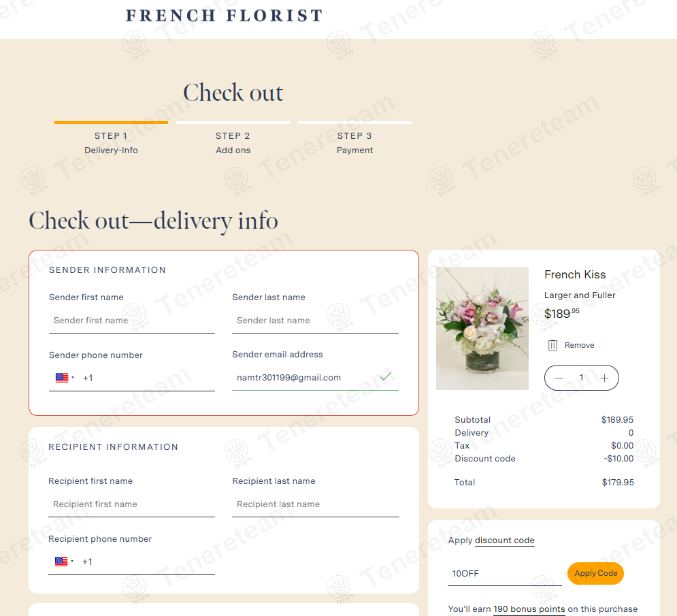The height and width of the screenshot is (616, 677).
Task: Click the trash can Remove icon
Action: 553,345
